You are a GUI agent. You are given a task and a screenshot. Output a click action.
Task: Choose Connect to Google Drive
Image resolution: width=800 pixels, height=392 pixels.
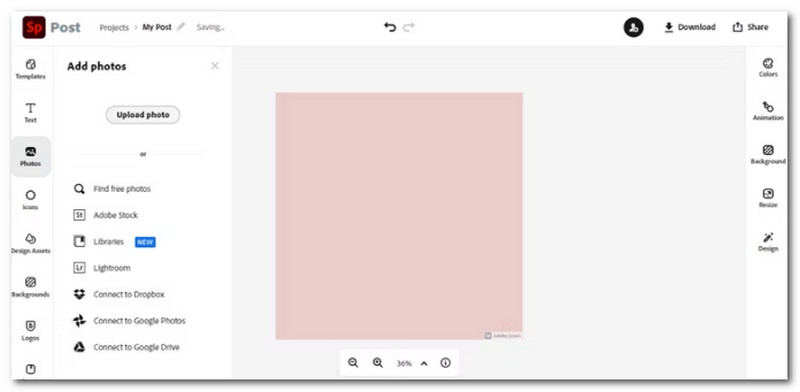tap(126, 347)
